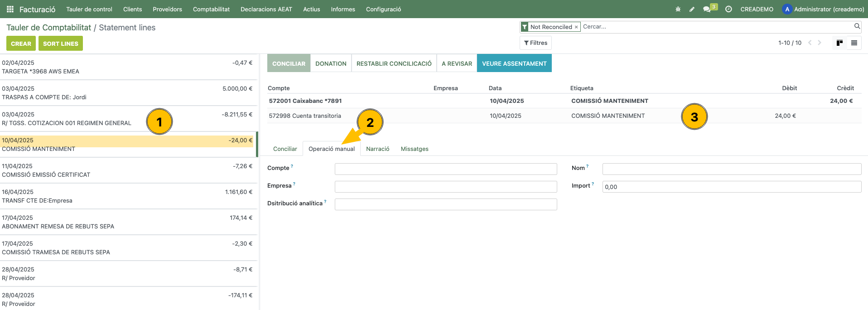Open Administrator user menu
This screenshot has height=310, width=868.
coord(823,9)
